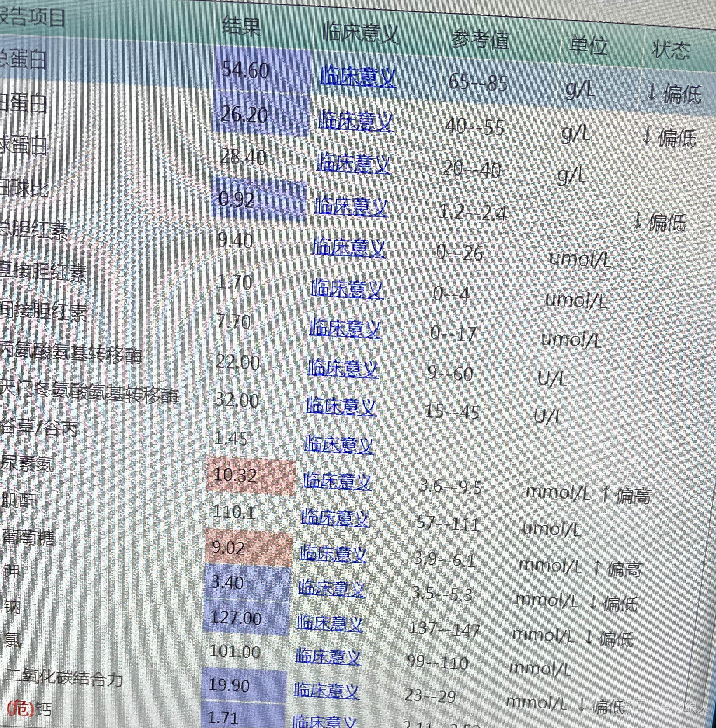Select the critical (危)钙 row label
Screen dimensions: 716x728
pyautogui.click(x=29, y=709)
